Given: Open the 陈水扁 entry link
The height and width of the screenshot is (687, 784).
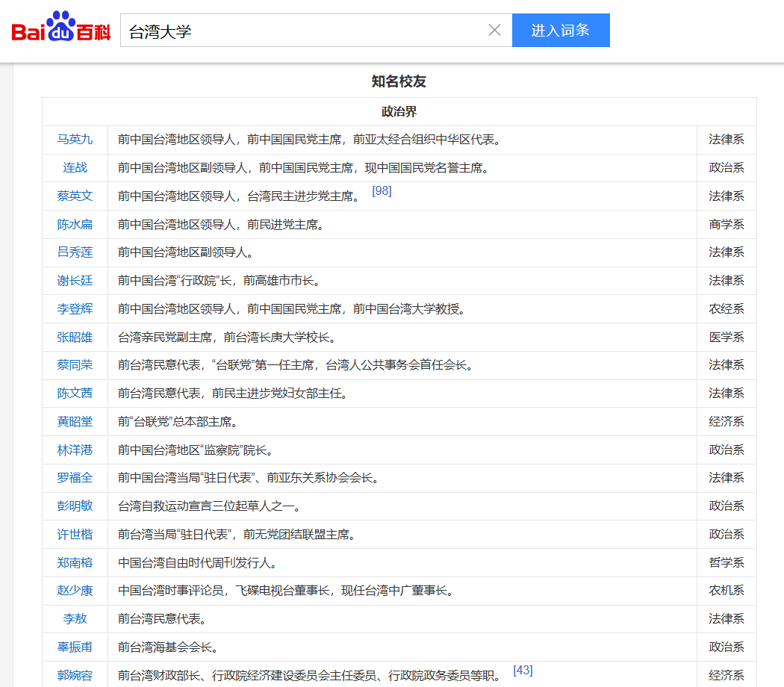Looking at the screenshot, I should (x=74, y=224).
